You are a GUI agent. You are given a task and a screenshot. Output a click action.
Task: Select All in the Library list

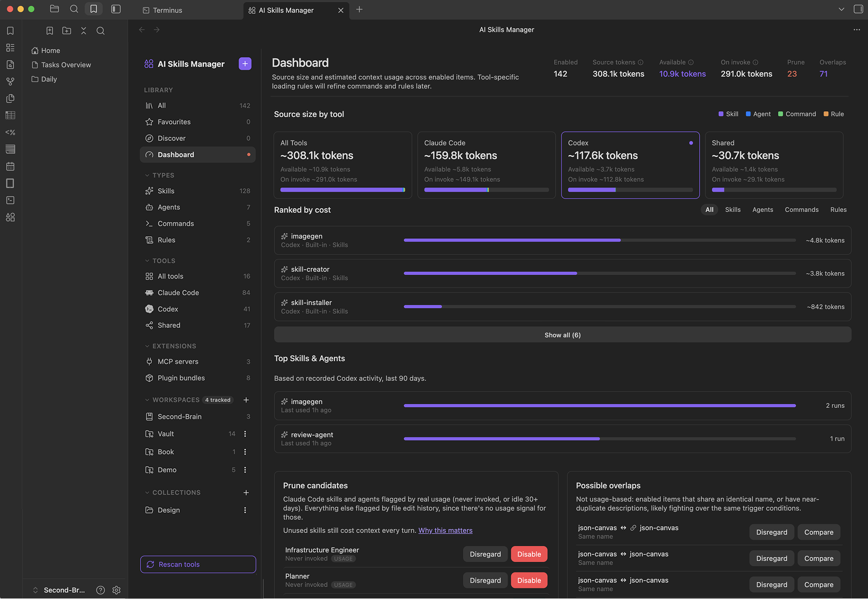click(x=197, y=105)
